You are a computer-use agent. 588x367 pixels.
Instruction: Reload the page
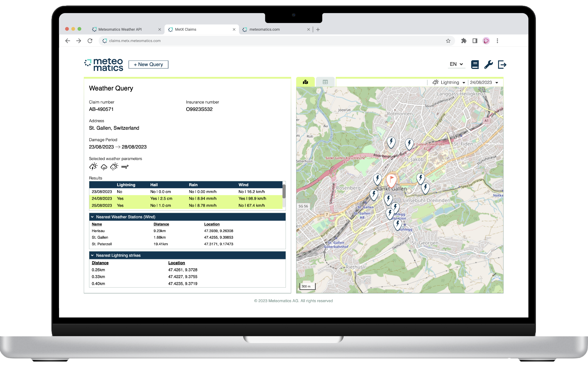point(90,41)
